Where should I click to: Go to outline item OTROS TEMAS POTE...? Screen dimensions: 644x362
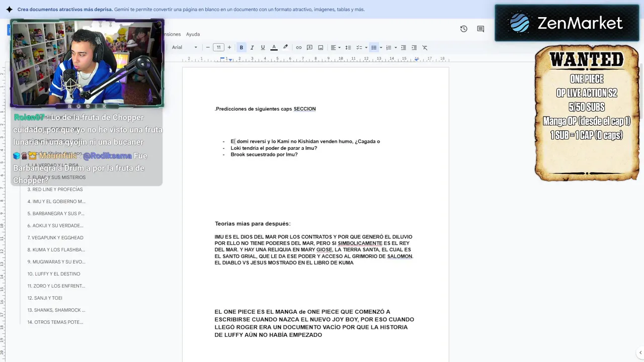coord(55,322)
